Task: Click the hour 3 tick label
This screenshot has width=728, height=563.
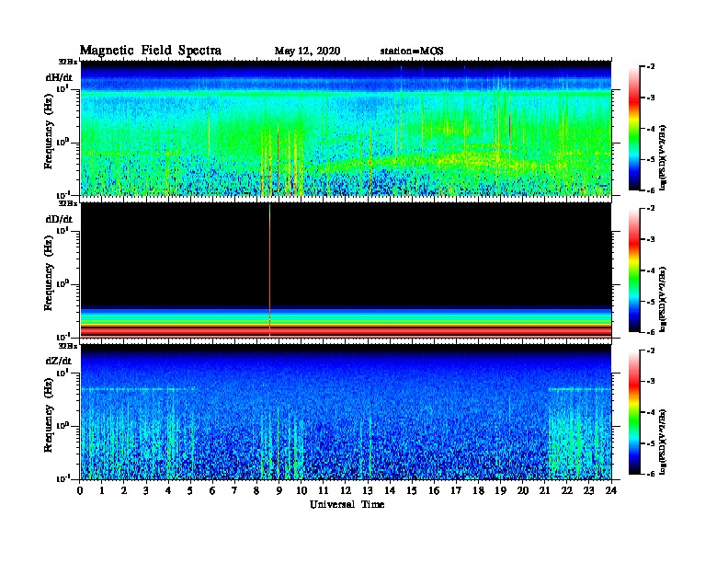Action: (x=146, y=490)
